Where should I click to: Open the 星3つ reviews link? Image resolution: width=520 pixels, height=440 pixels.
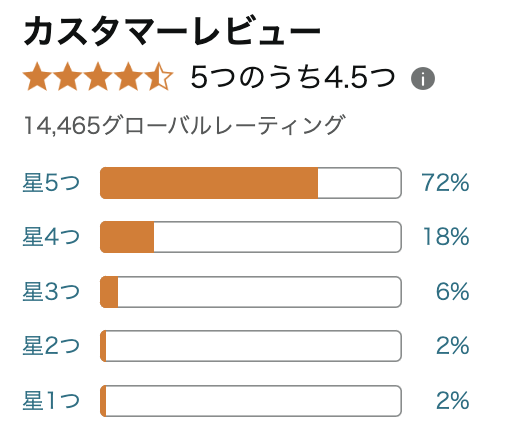click(51, 292)
